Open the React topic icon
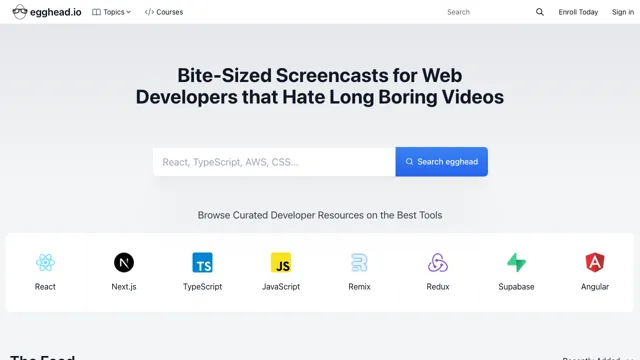Image resolution: width=640 pixels, height=360 pixels. click(45, 262)
